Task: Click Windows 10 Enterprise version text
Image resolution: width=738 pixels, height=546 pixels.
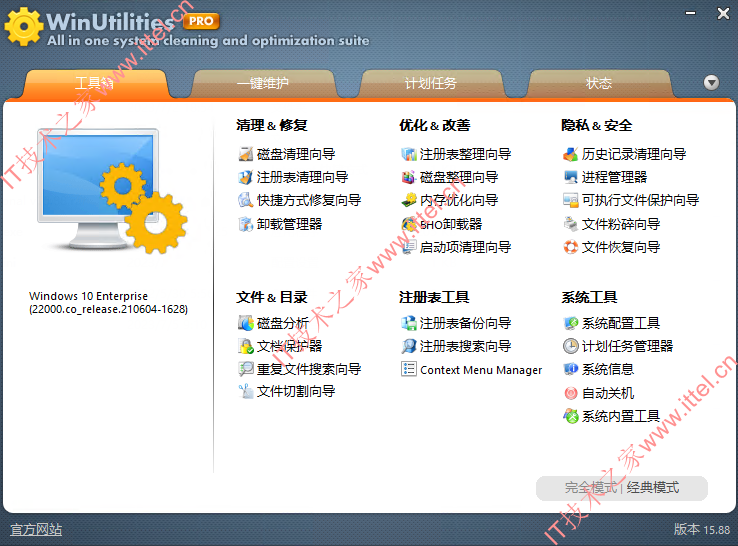Action: (108, 303)
